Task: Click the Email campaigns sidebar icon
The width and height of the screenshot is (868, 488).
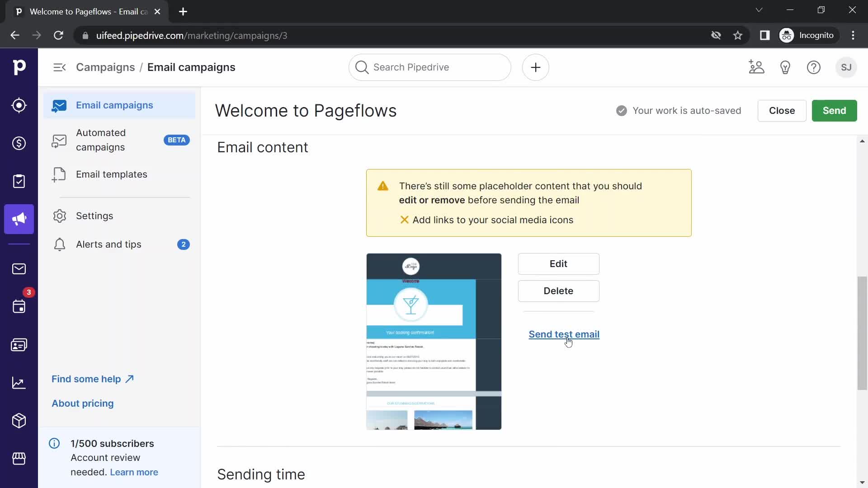Action: pos(60,105)
